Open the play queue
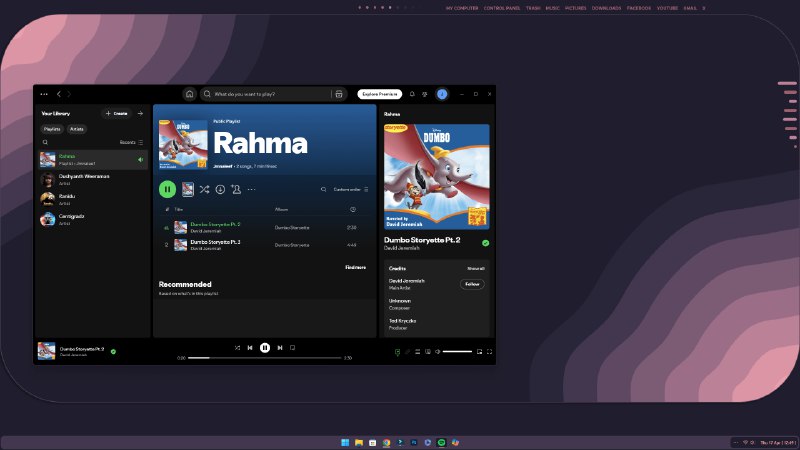 point(417,352)
